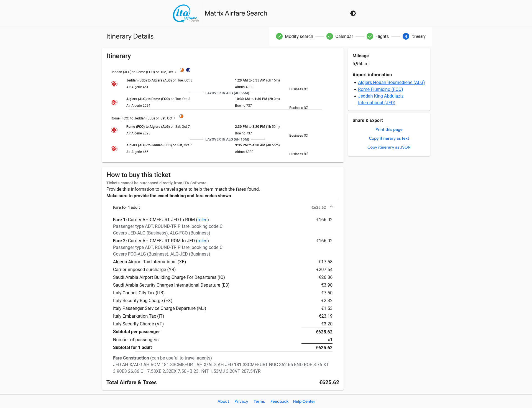Click the ITA Software logo
This screenshot has height=408, width=532.
click(x=186, y=13)
